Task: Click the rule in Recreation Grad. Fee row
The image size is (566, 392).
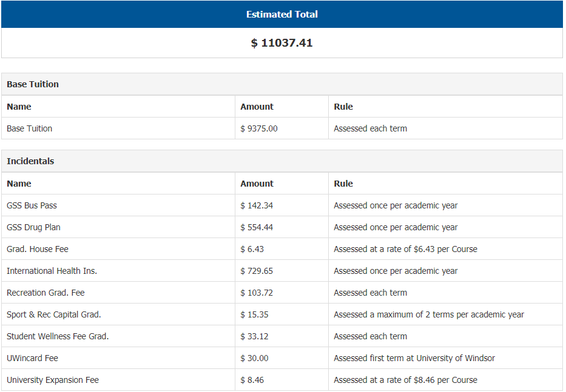Action: (x=370, y=293)
